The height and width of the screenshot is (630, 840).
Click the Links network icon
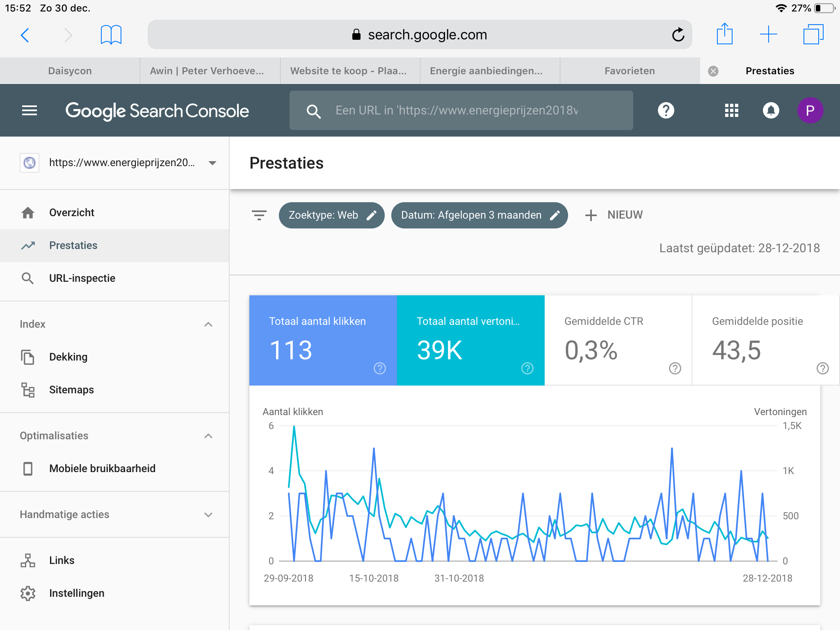point(28,560)
